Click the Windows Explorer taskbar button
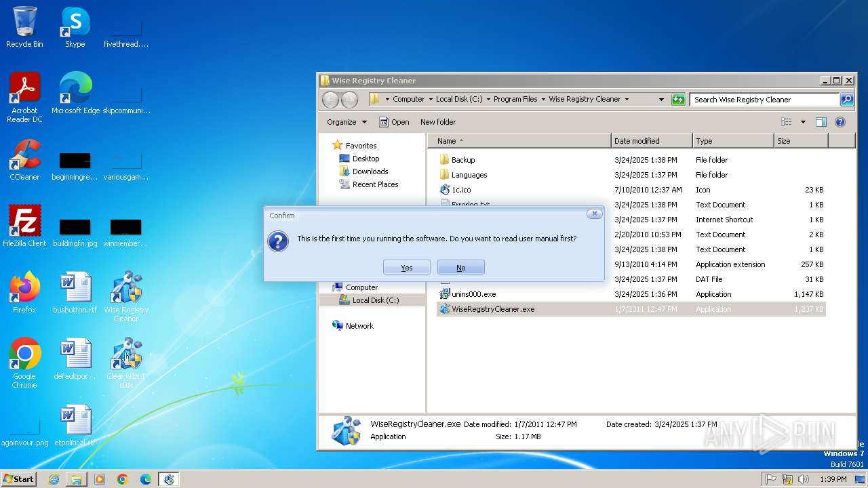 77,479
